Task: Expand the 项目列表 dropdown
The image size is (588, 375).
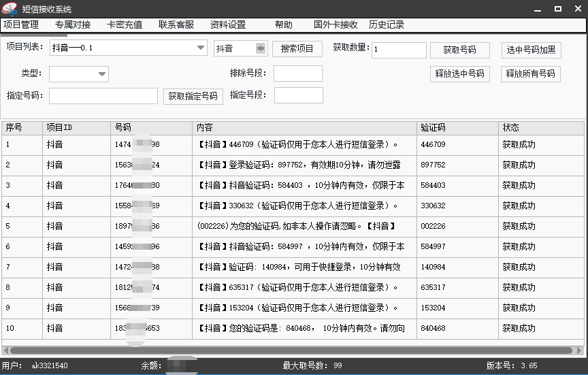Action: point(201,48)
